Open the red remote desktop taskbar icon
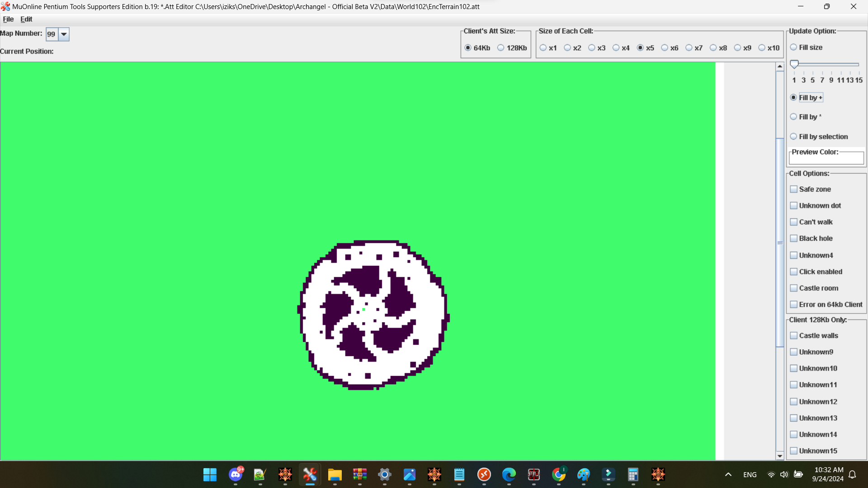Screen dimensions: 868x488 [x=484, y=474]
